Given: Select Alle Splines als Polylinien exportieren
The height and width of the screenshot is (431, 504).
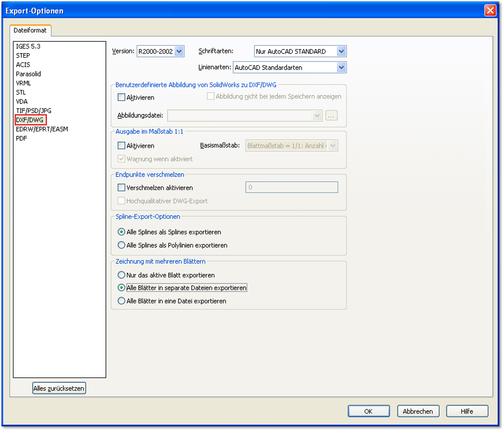Looking at the screenshot, I should (122, 245).
